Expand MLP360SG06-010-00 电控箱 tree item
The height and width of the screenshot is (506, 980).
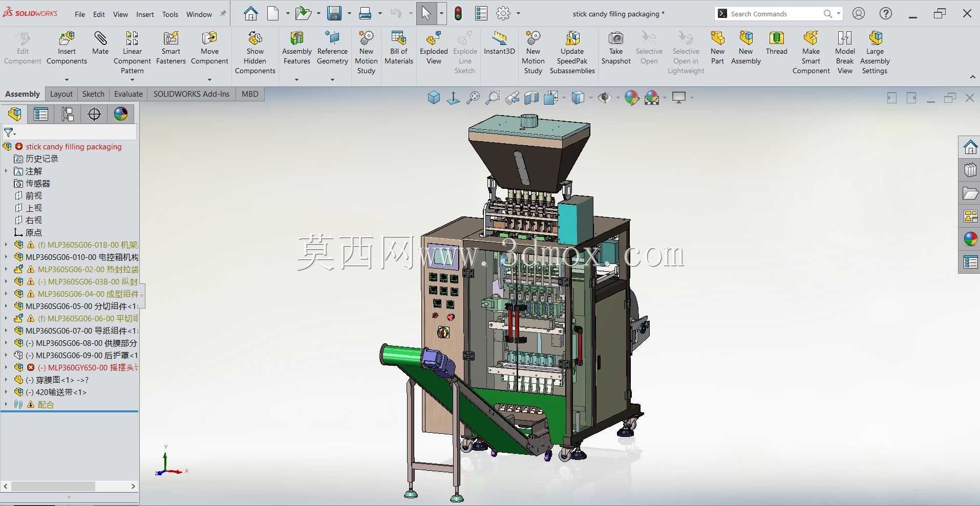[6, 257]
